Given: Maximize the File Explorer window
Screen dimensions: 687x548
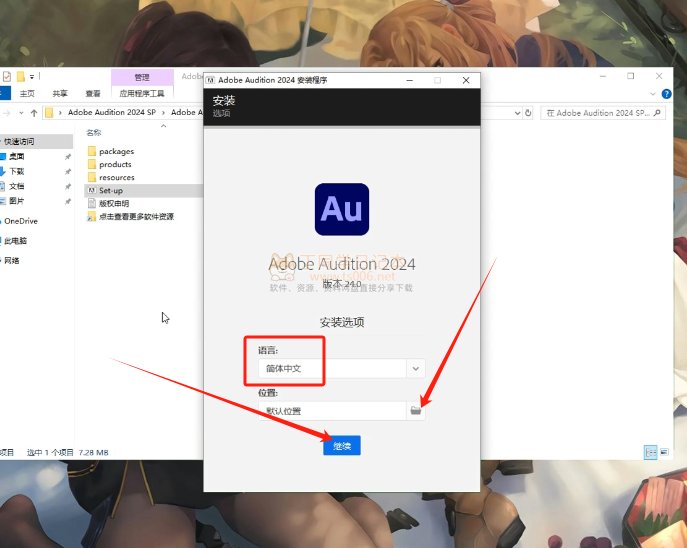Looking at the screenshot, I should click(x=630, y=76).
